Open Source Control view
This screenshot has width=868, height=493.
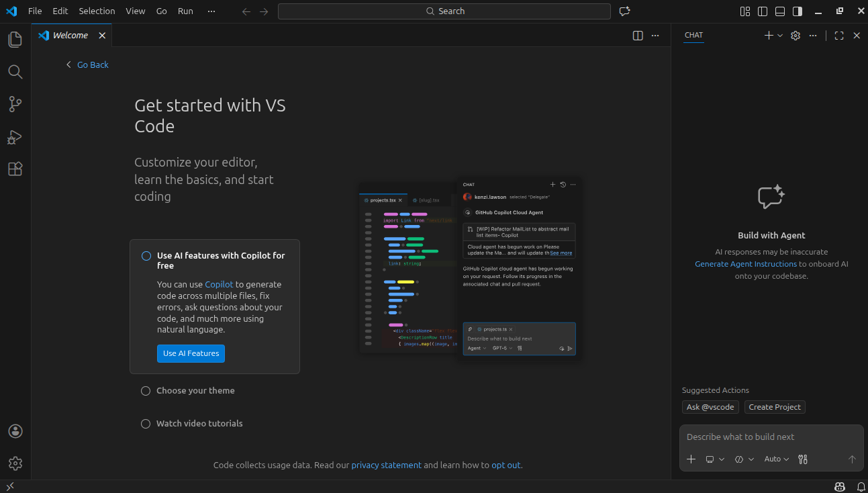(x=15, y=104)
